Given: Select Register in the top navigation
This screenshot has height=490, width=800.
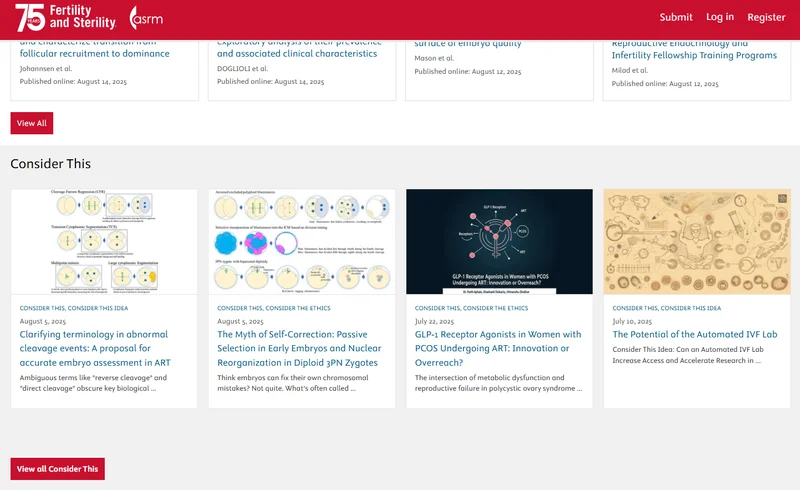Looking at the screenshot, I should [766, 17].
